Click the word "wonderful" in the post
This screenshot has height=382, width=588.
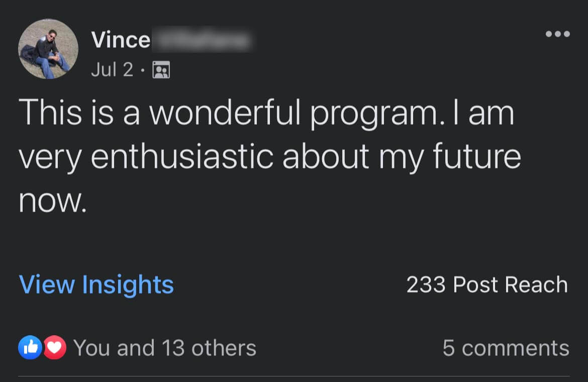pyautogui.click(x=225, y=112)
